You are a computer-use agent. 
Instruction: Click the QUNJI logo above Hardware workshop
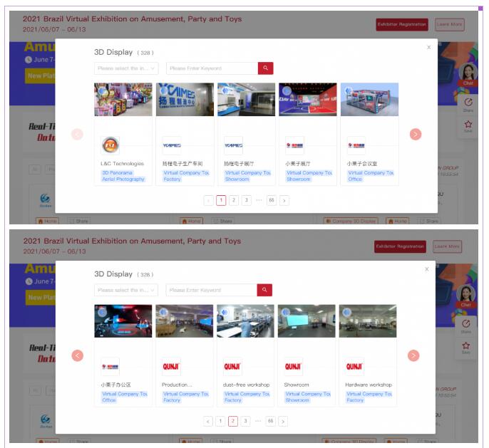(355, 366)
